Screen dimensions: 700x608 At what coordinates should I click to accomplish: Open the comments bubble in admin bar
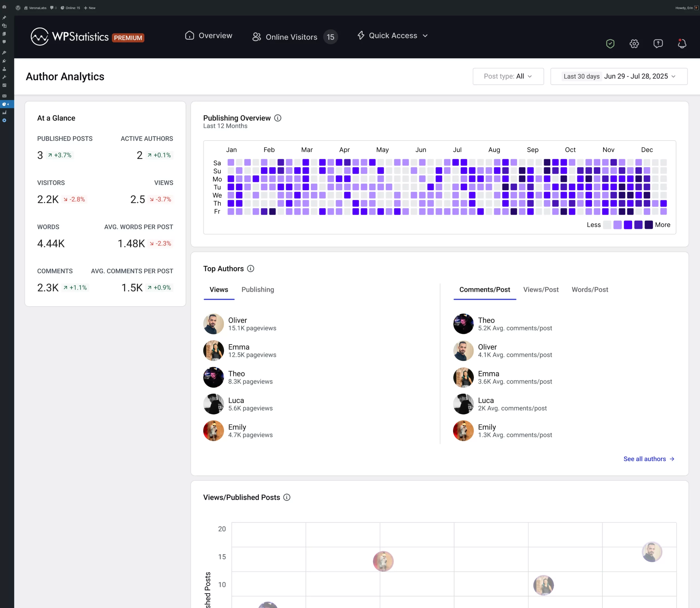click(x=53, y=8)
